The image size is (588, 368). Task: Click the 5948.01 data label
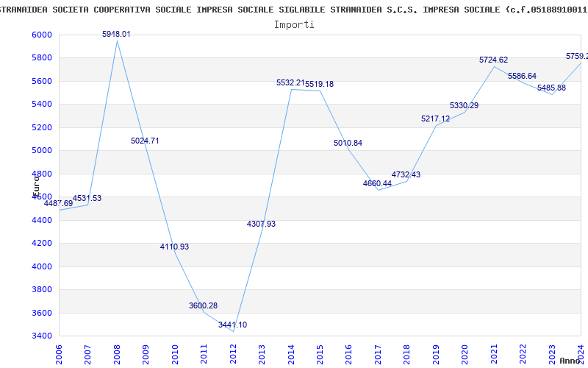coord(116,34)
